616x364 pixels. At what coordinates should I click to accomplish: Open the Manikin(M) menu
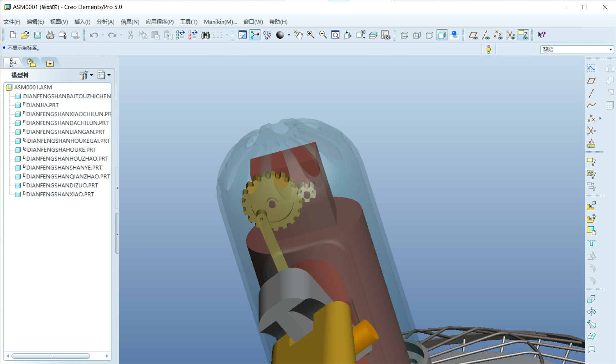point(220,22)
